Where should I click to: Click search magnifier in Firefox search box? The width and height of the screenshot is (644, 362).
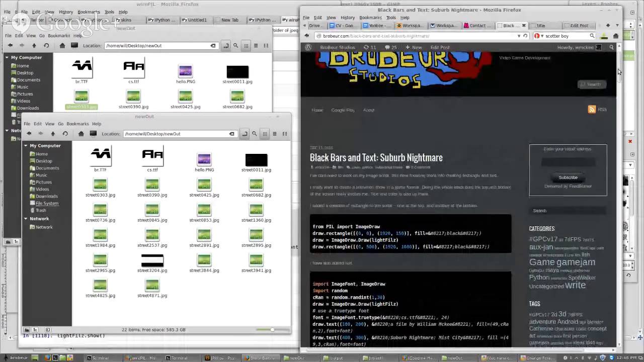(x=592, y=36)
